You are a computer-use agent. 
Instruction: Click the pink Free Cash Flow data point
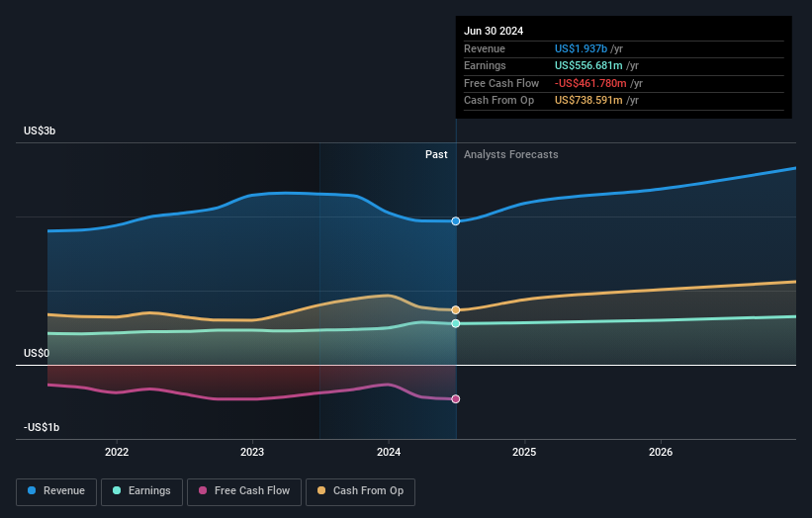pyautogui.click(x=456, y=399)
